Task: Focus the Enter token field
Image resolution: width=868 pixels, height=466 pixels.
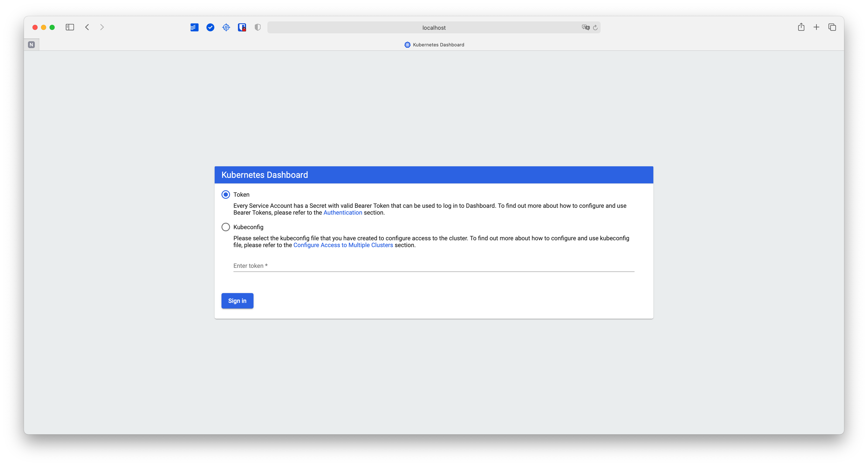Action: point(434,266)
